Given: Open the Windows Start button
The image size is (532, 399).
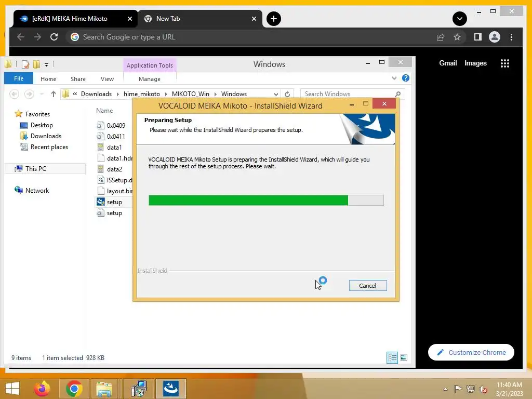Looking at the screenshot, I should pyautogui.click(x=12, y=389).
